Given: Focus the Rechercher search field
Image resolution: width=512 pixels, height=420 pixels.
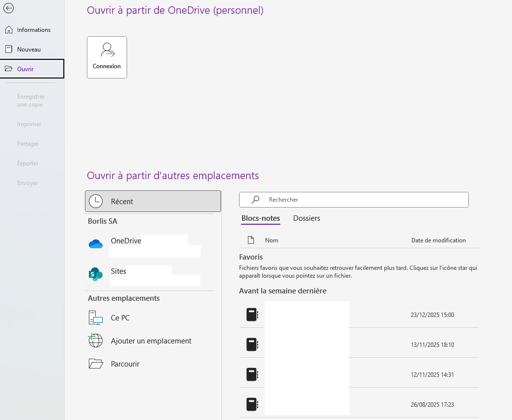Looking at the screenshot, I should (x=353, y=199).
